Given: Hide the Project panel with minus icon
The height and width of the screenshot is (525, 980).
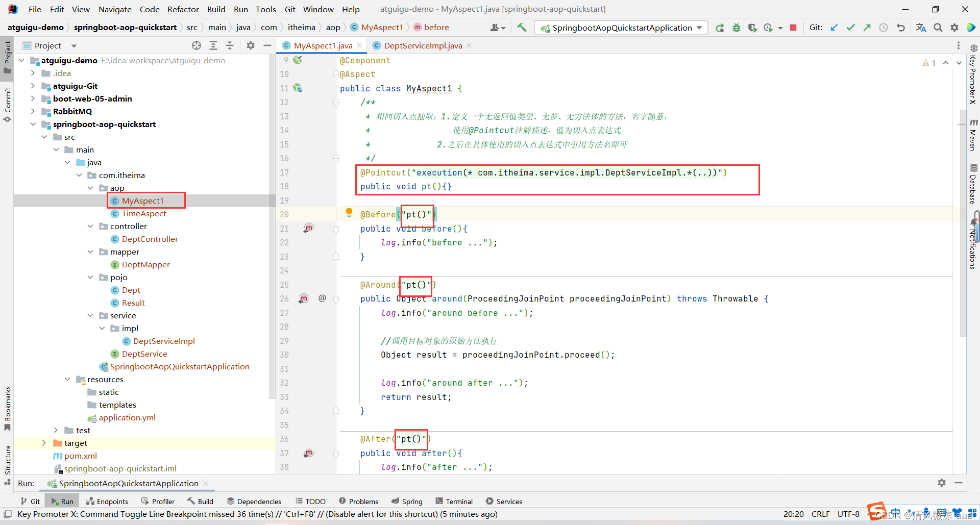Looking at the screenshot, I should click(267, 45).
